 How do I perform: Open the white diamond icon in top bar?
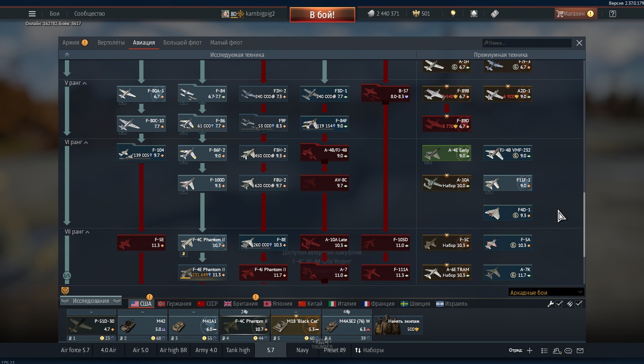474,14
